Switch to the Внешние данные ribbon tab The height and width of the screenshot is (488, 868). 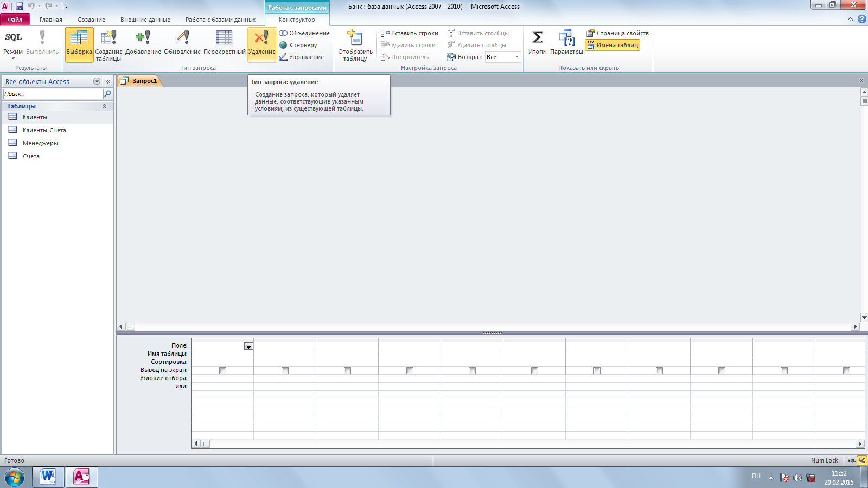(x=145, y=20)
